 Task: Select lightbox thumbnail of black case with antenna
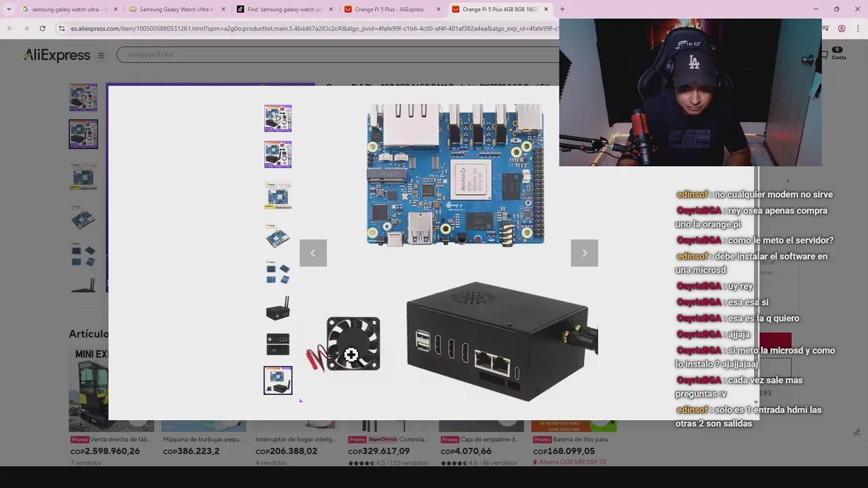coord(278,308)
